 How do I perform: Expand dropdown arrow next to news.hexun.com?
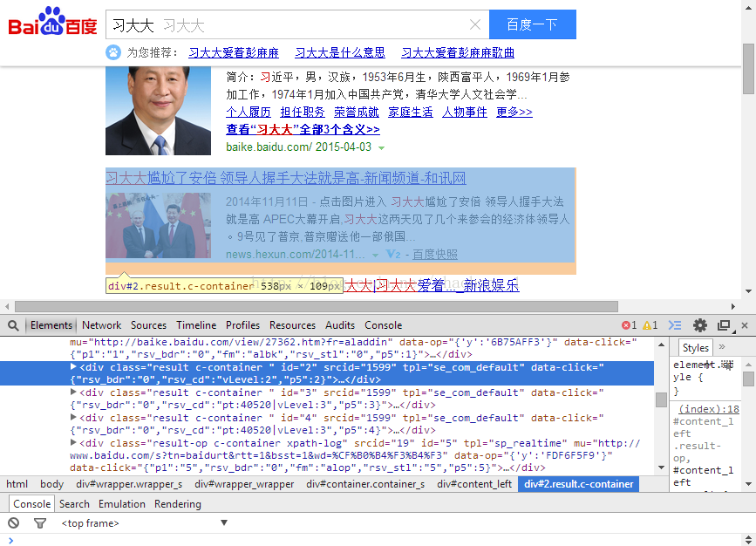click(375, 256)
